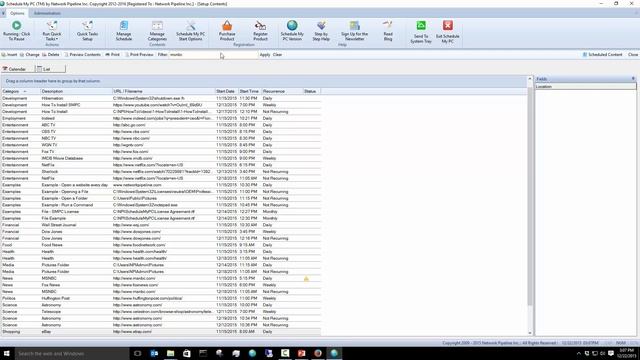Pause scheduler via Running - Click To Pause
The image size is (640, 360).
(16, 30)
